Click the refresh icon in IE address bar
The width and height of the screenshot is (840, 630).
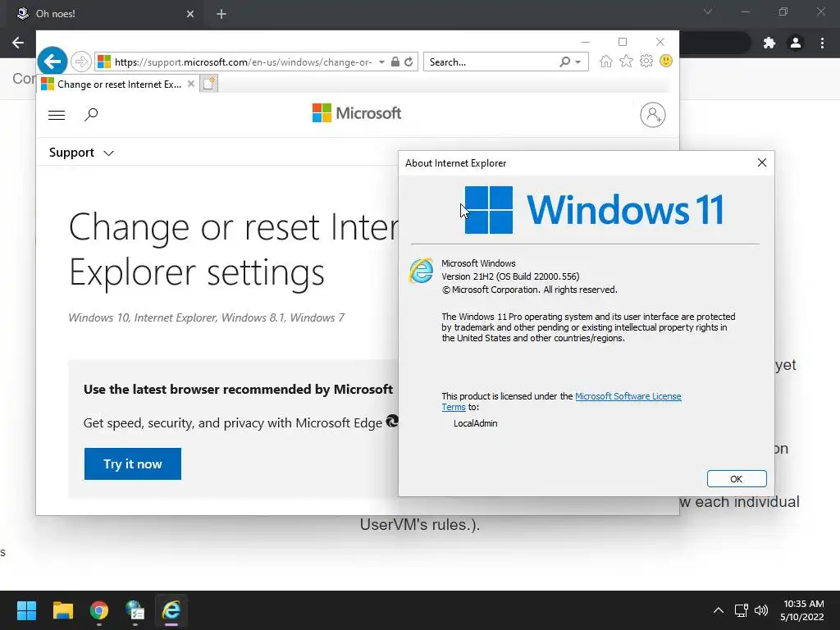pos(409,62)
